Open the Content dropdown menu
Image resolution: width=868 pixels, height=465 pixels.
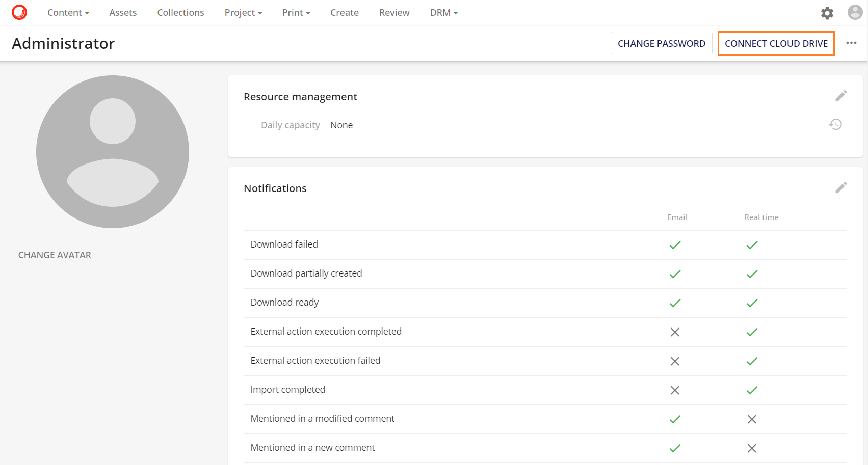click(x=68, y=12)
